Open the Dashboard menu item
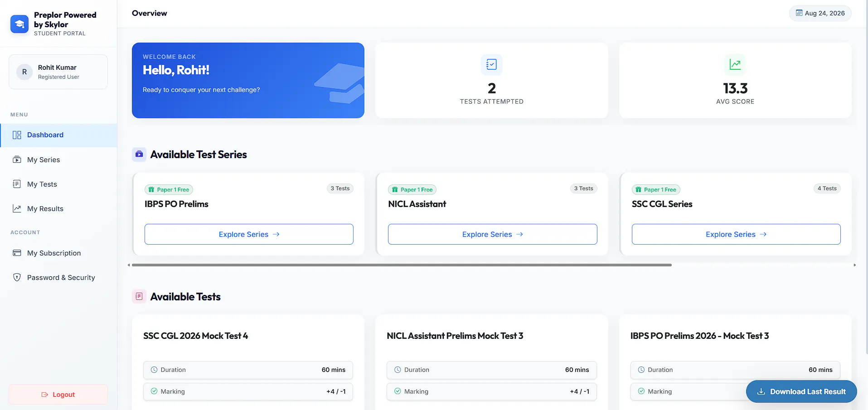 tap(58, 135)
